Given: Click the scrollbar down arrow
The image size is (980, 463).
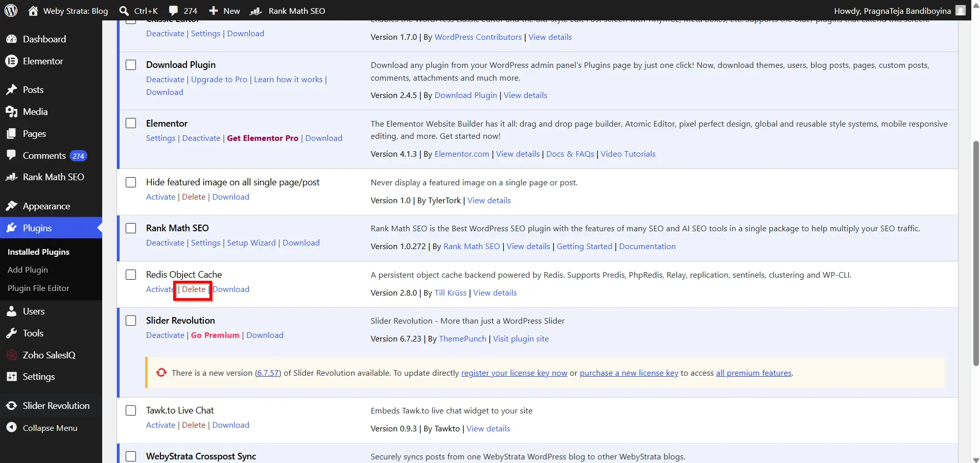Looking at the screenshot, I should (975, 459).
